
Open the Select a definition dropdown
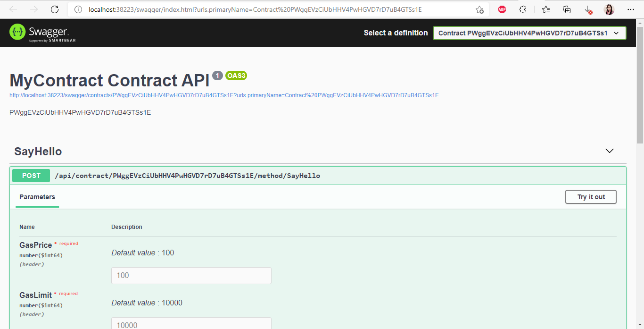529,33
